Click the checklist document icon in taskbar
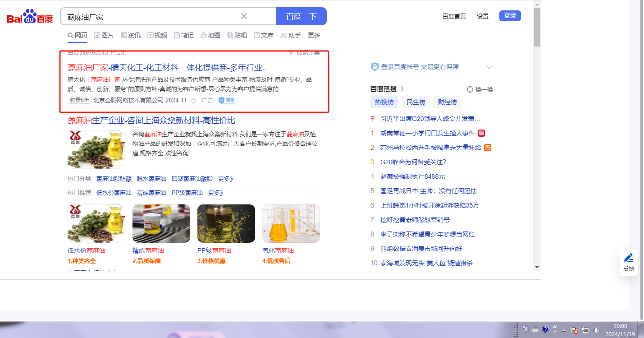This screenshot has width=644, height=338. pos(525,329)
